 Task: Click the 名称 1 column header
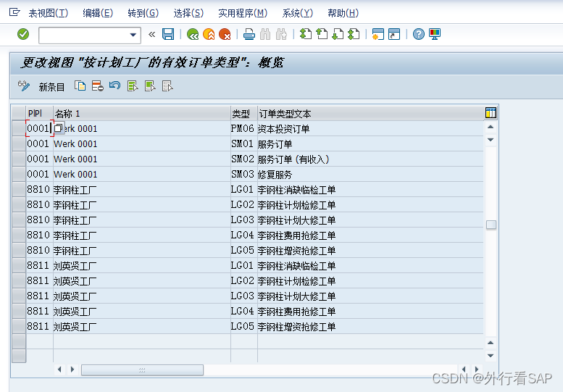(142, 114)
